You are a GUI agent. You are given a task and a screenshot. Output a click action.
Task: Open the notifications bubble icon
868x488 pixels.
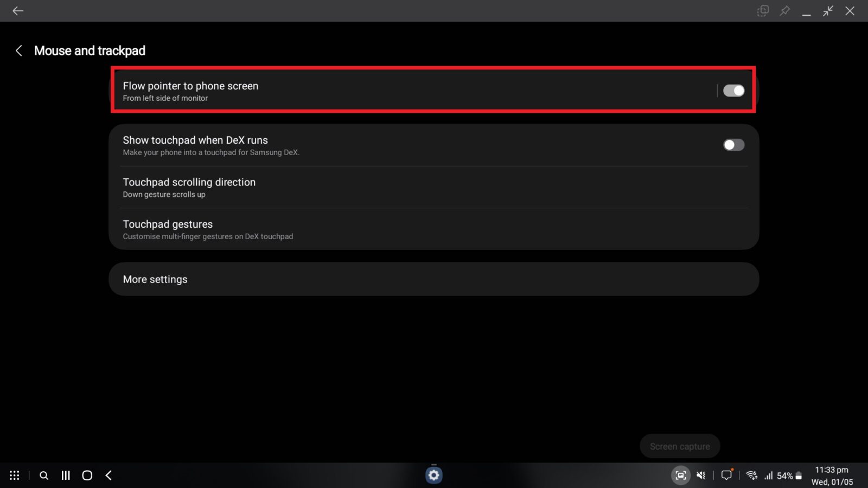click(726, 475)
